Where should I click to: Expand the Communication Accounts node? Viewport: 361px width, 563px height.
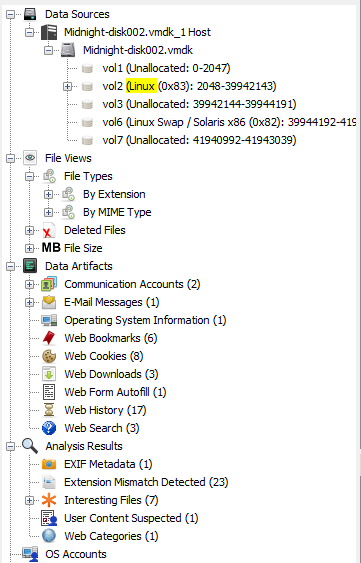pyautogui.click(x=29, y=284)
